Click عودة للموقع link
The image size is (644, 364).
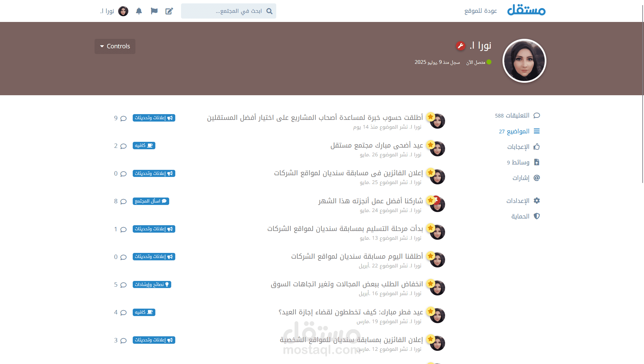point(481,11)
